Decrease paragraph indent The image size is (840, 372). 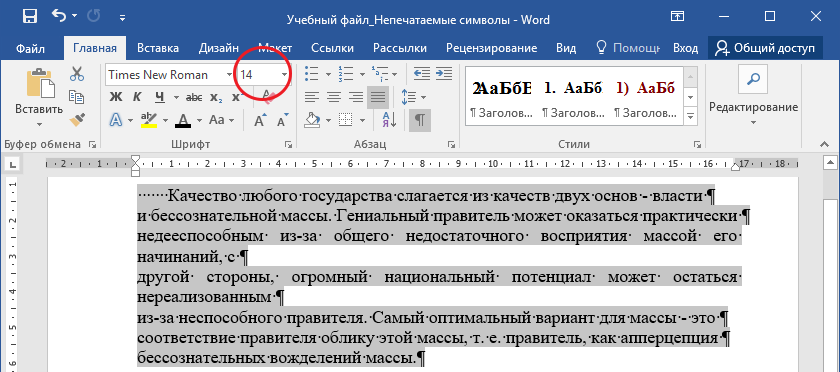(x=422, y=73)
